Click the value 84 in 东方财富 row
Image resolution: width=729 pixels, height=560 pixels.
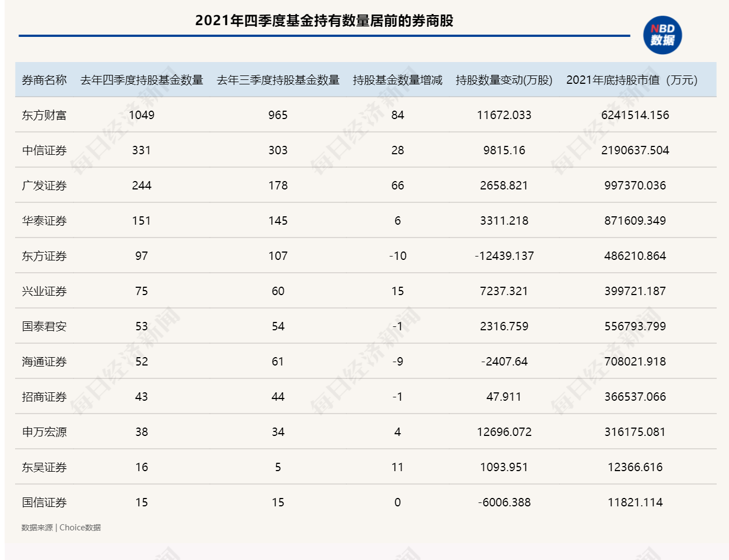[397, 115]
